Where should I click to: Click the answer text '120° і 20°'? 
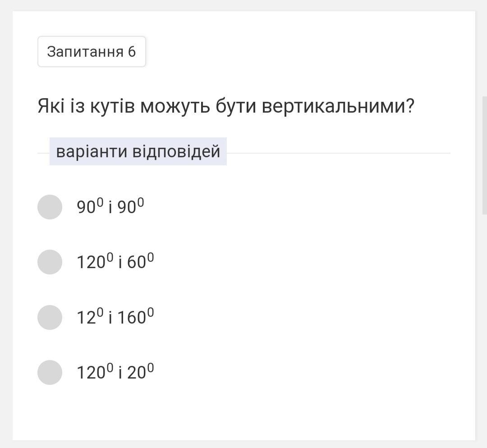115,372
